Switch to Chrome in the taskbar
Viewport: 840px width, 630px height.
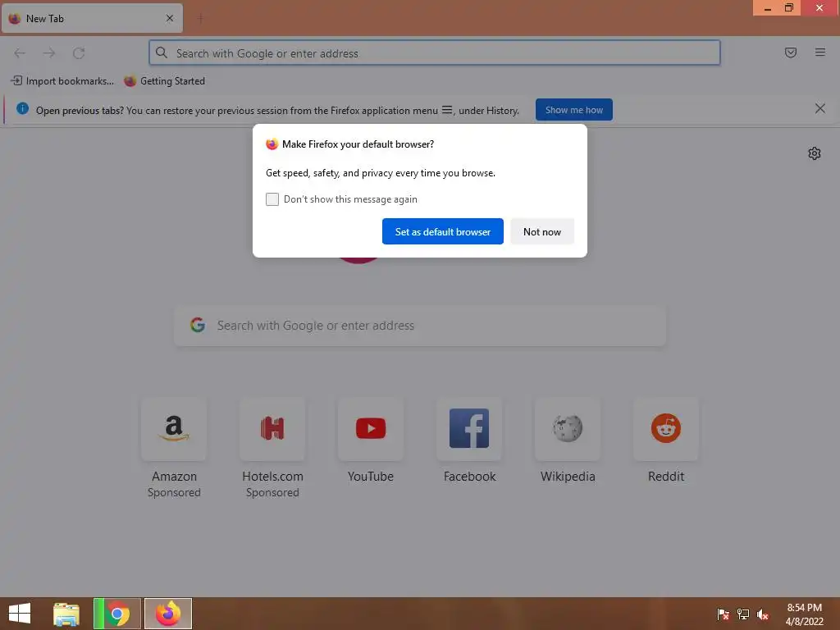117,614
